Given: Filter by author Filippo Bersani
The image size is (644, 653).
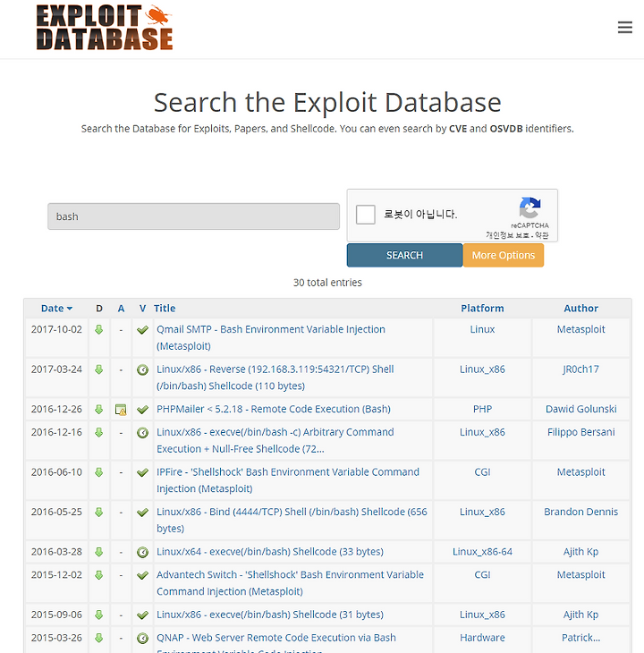Looking at the screenshot, I should [580, 432].
